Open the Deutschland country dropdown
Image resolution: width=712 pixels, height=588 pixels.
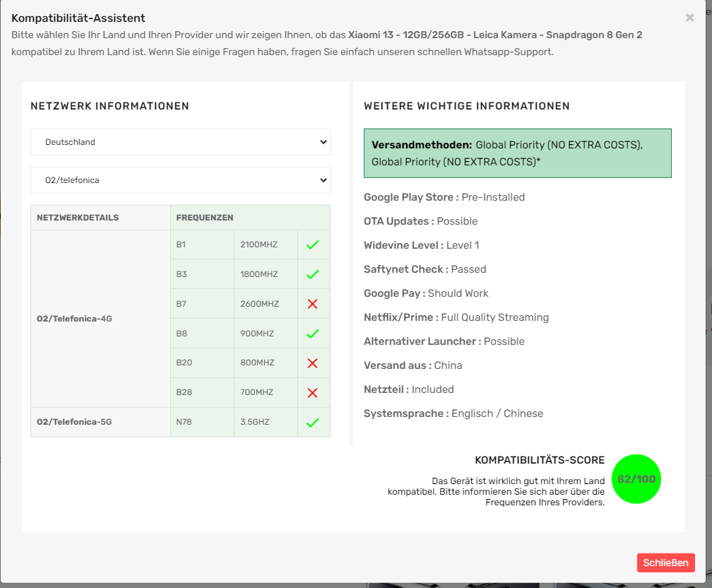[180, 142]
